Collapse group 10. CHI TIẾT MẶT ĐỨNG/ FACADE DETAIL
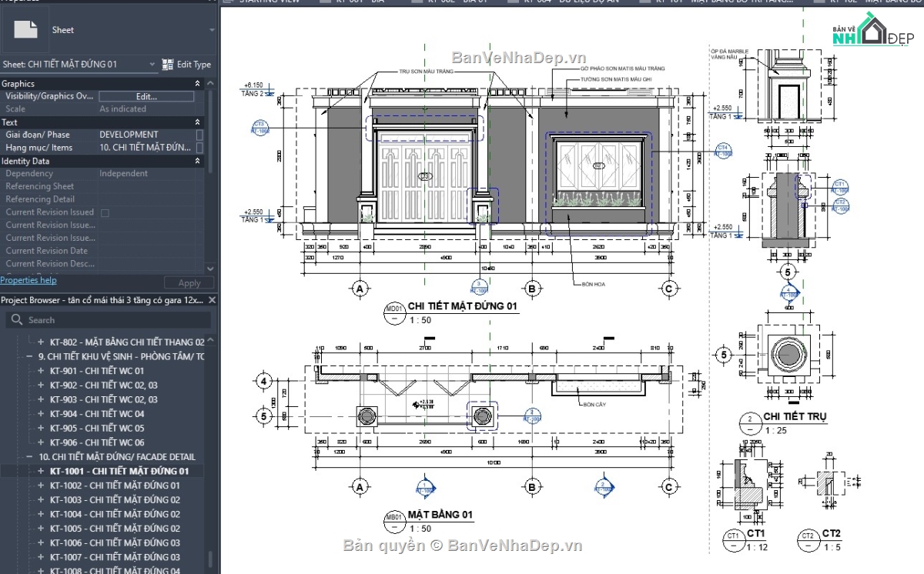Screen dimensions: 924x574 (x=31, y=457)
